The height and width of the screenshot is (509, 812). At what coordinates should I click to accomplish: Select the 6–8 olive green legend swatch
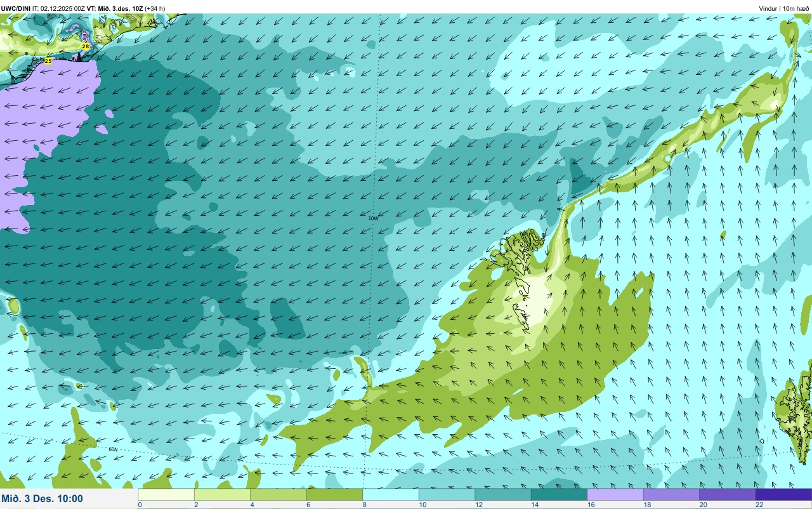click(x=334, y=494)
